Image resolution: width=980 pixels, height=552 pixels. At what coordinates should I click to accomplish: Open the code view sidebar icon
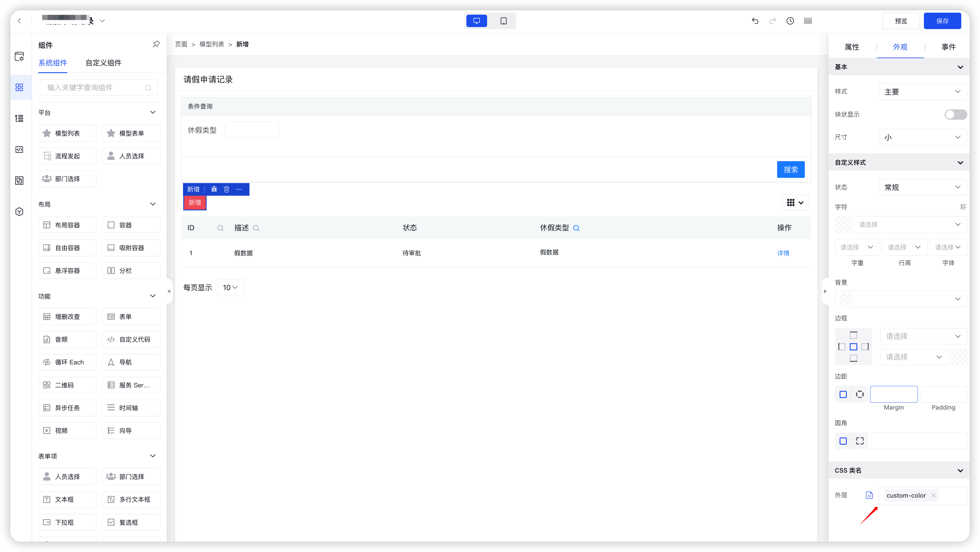tap(19, 149)
